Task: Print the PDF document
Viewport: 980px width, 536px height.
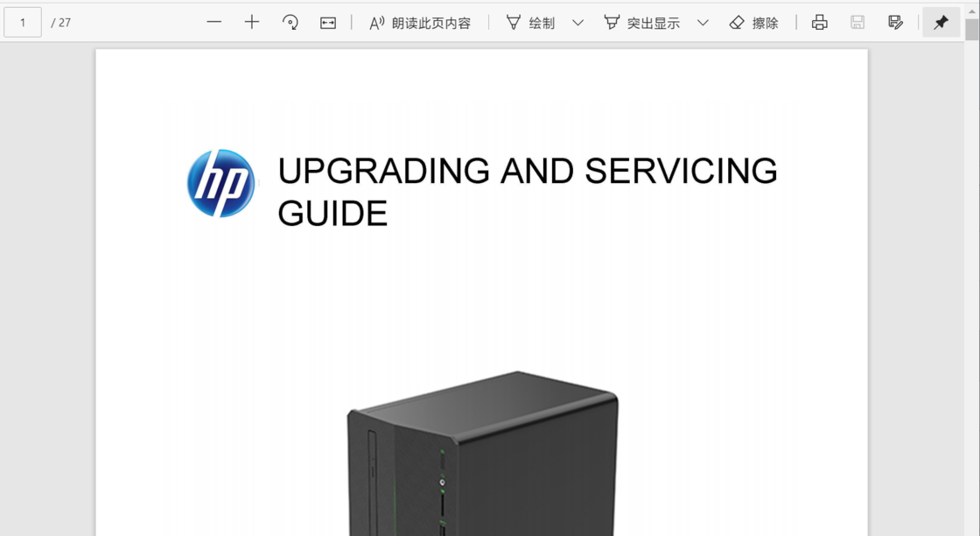Action: coord(819,23)
